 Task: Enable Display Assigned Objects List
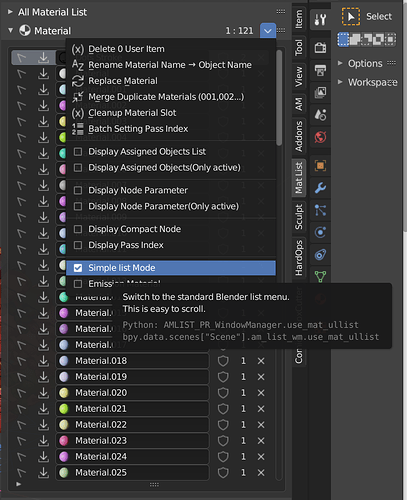[78, 152]
